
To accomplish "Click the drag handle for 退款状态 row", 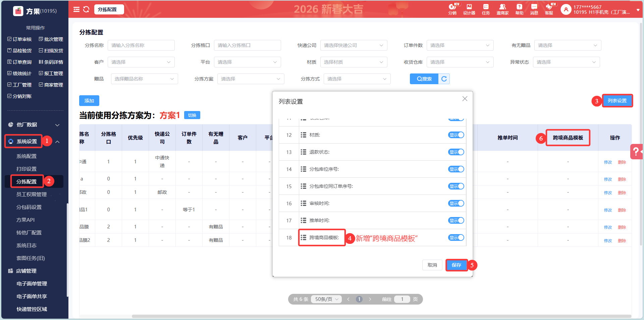I will pyautogui.click(x=303, y=152).
